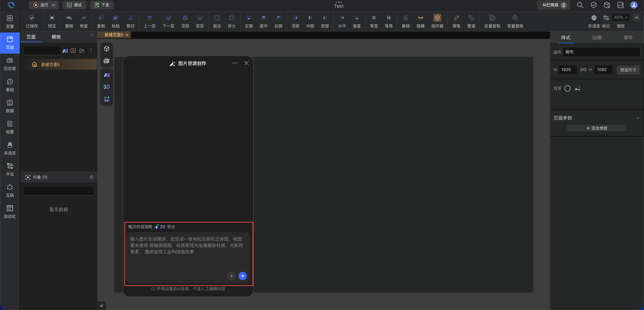Click the 预览 preview toolbar icon

pyautogui.click(x=52, y=21)
